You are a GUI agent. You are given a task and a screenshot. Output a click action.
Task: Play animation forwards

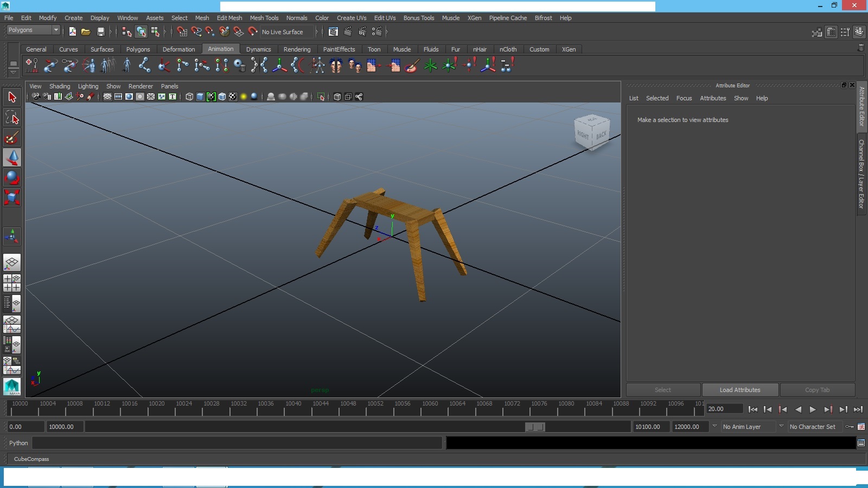coord(813,409)
